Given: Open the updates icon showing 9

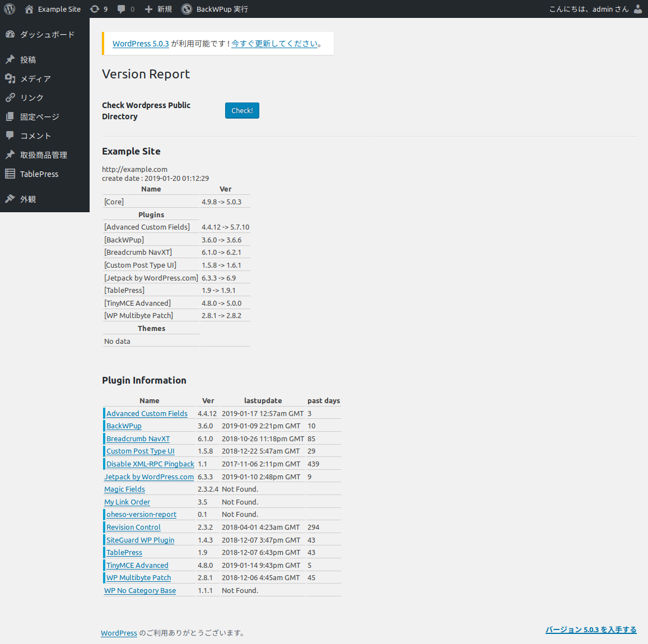Looking at the screenshot, I should 95,9.
